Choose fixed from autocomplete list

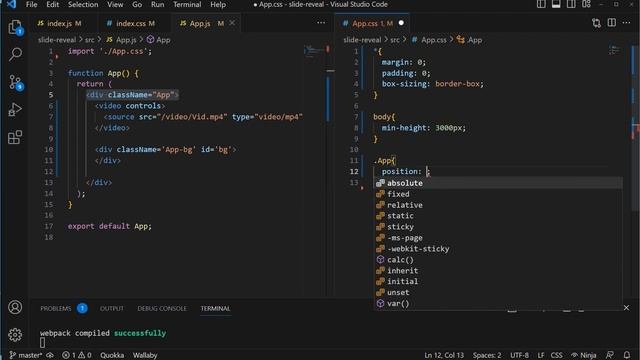point(498,194)
